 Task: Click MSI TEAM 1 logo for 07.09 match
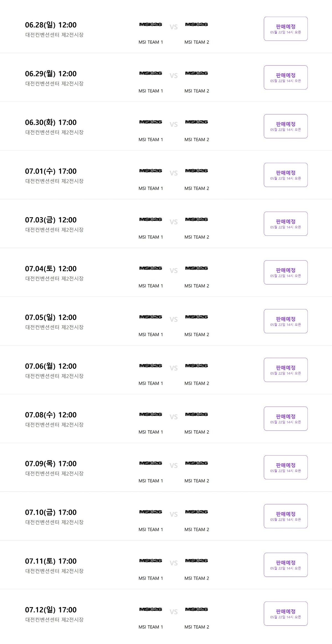pos(151,463)
